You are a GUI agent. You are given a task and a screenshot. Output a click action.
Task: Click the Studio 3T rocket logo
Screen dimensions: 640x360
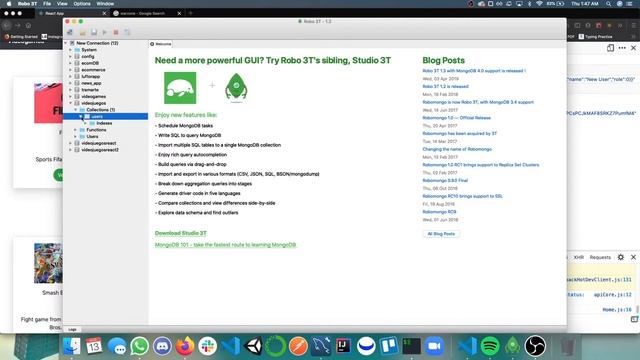236,87
